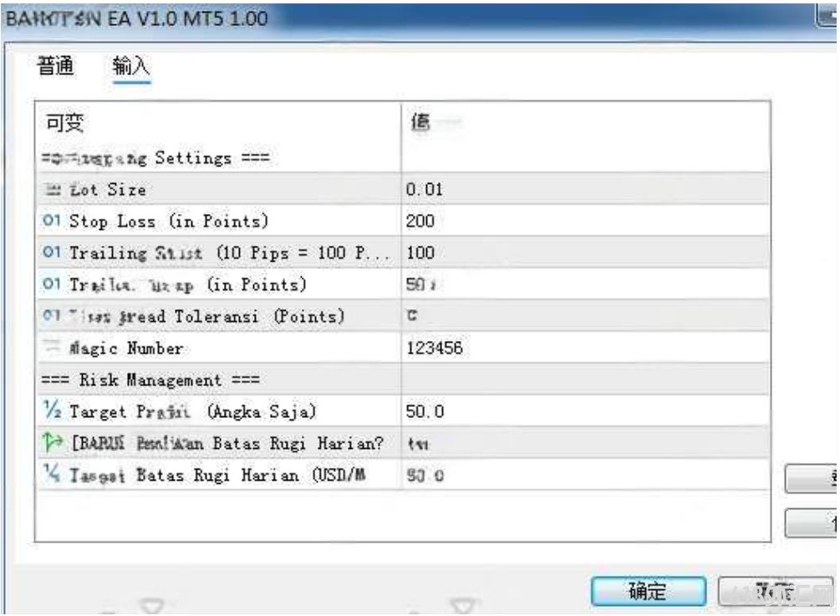Click the green arrow icon beside Batas Rugi Harian?
The image size is (840, 616).
coord(53,442)
